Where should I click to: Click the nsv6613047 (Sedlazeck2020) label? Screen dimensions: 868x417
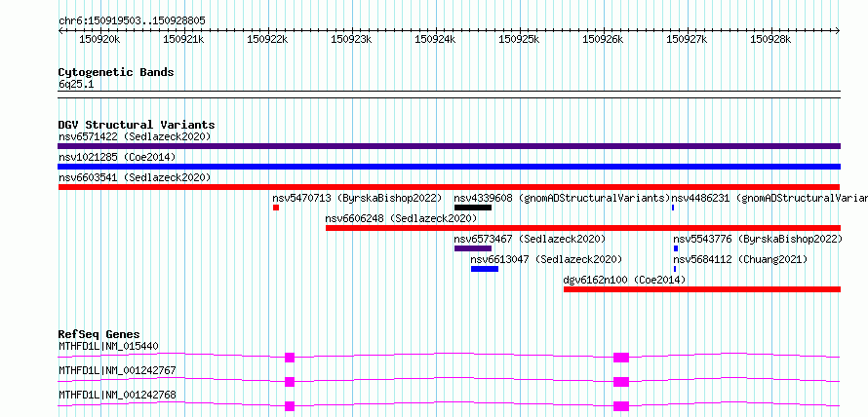(546, 259)
